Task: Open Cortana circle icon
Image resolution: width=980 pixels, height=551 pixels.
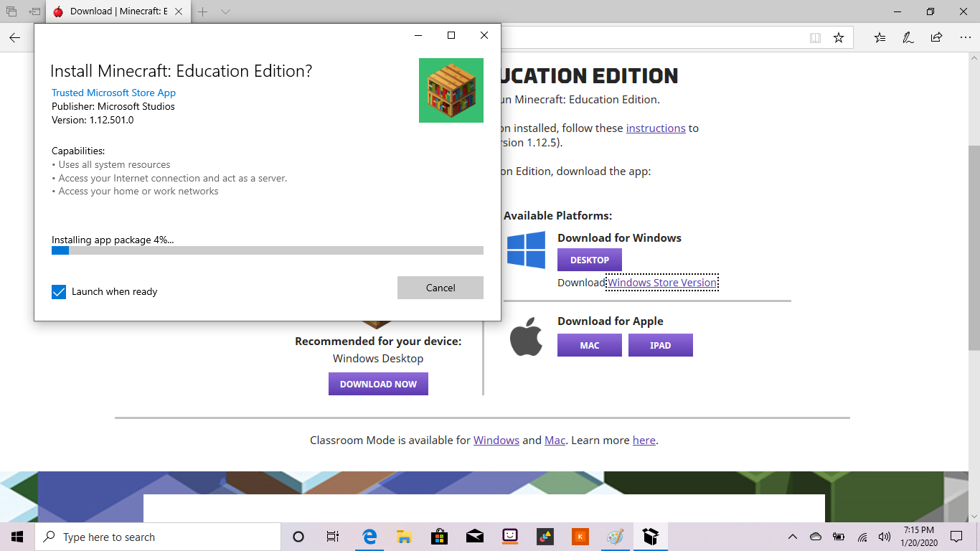Action: [298, 537]
